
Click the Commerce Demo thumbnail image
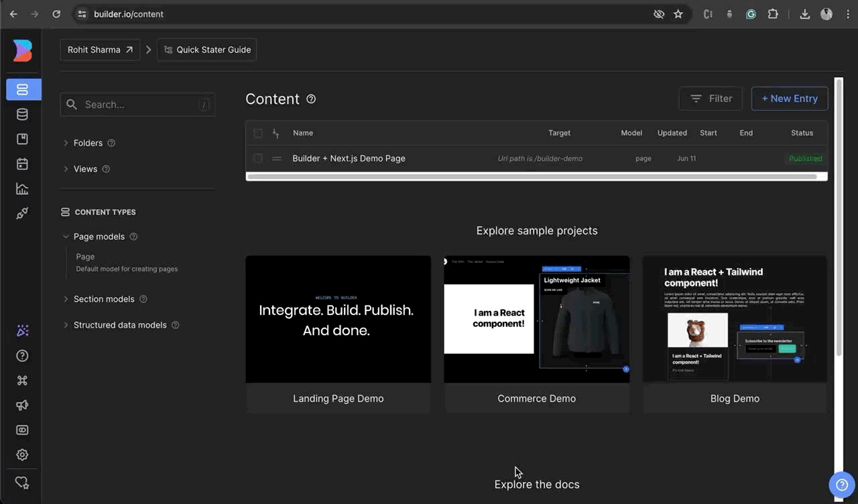(x=536, y=319)
